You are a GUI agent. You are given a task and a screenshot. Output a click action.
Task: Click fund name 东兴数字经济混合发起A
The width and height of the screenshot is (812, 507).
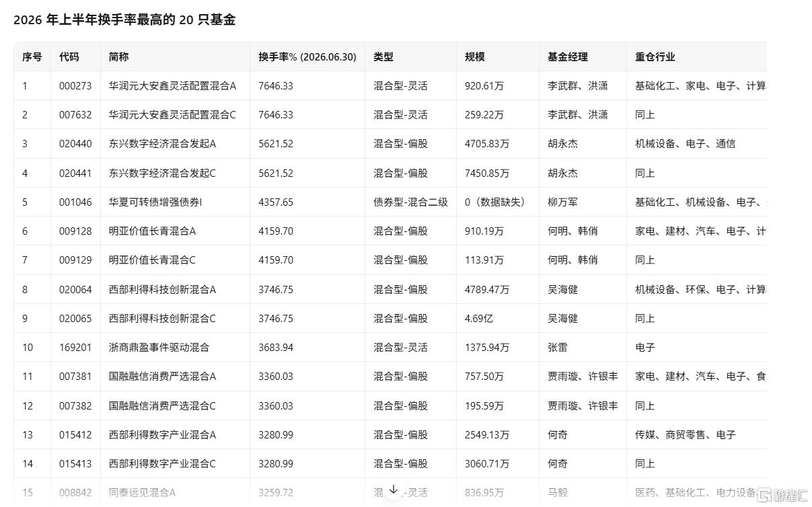click(162, 144)
